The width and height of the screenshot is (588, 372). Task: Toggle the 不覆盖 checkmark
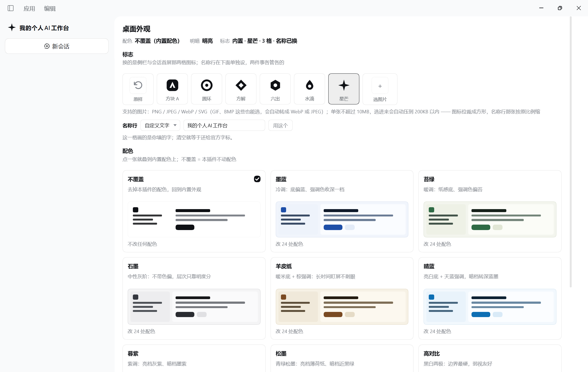click(257, 179)
